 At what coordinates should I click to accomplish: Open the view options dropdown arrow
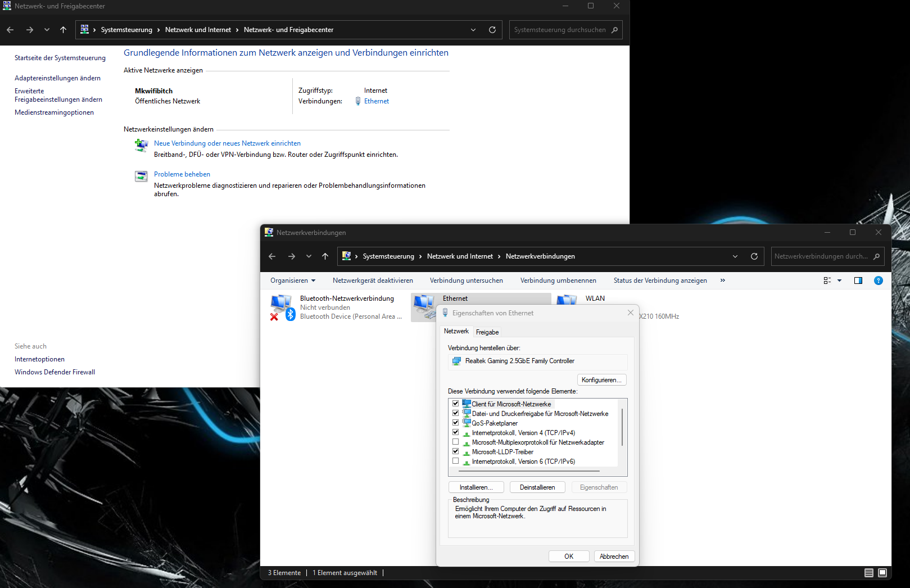pyautogui.click(x=840, y=281)
